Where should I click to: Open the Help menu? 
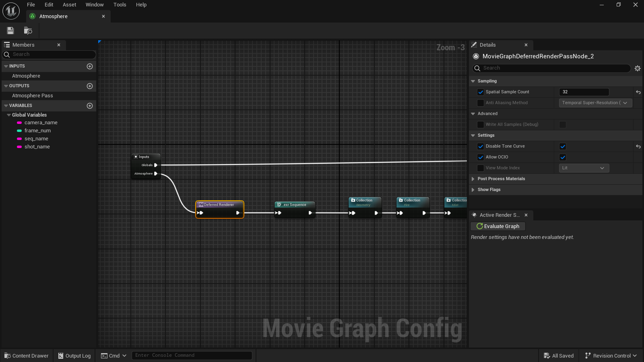(141, 5)
